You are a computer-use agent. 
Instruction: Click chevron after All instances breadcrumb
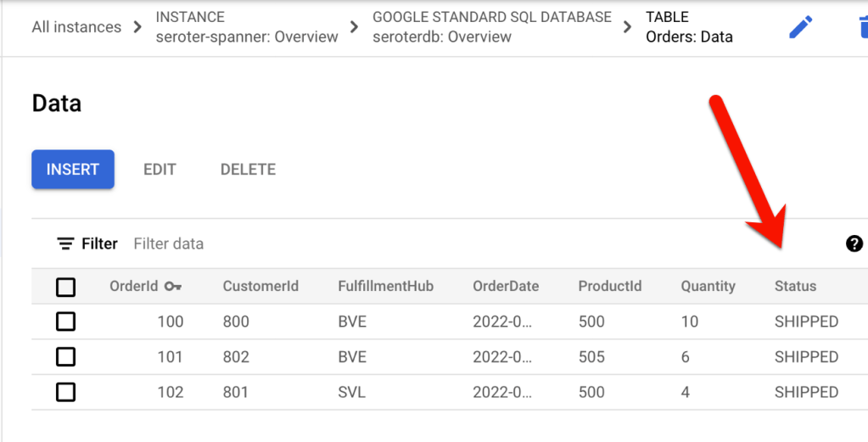pyautogui.click(x=138, y=27)
